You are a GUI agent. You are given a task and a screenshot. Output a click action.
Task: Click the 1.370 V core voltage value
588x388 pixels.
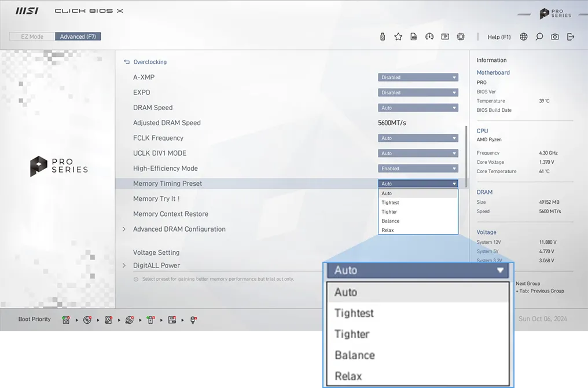[x=546, y=162]
